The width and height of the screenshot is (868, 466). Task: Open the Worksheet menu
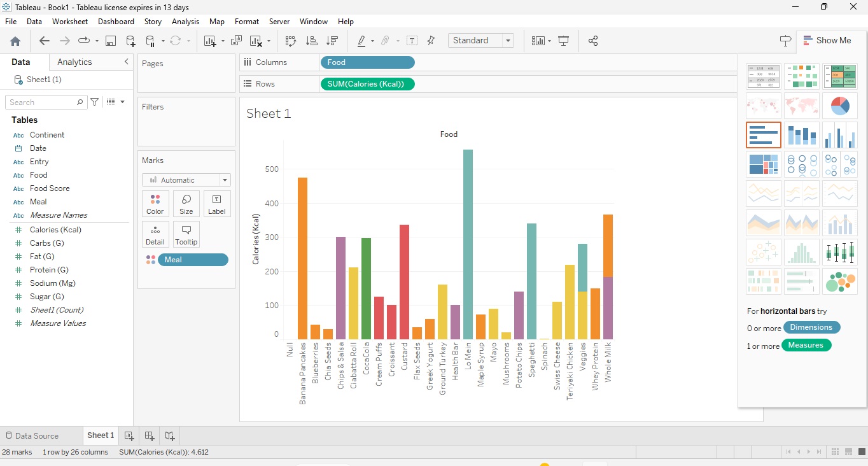(70, 22)
